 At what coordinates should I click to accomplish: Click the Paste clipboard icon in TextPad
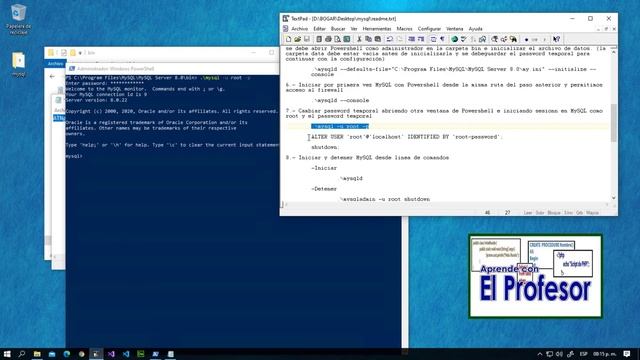click(378, 39)
